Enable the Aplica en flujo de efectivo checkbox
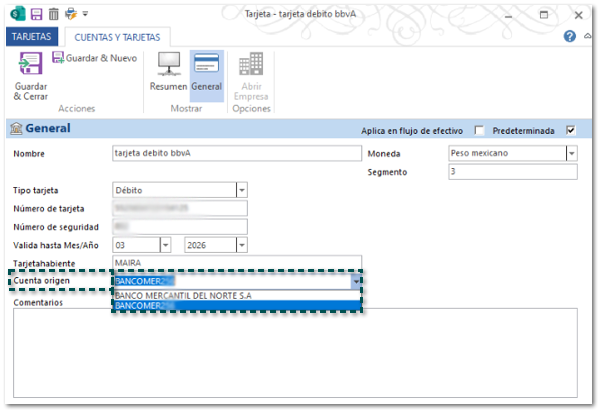The width and height of the screenshot is (601, 413). click(480, 129)
